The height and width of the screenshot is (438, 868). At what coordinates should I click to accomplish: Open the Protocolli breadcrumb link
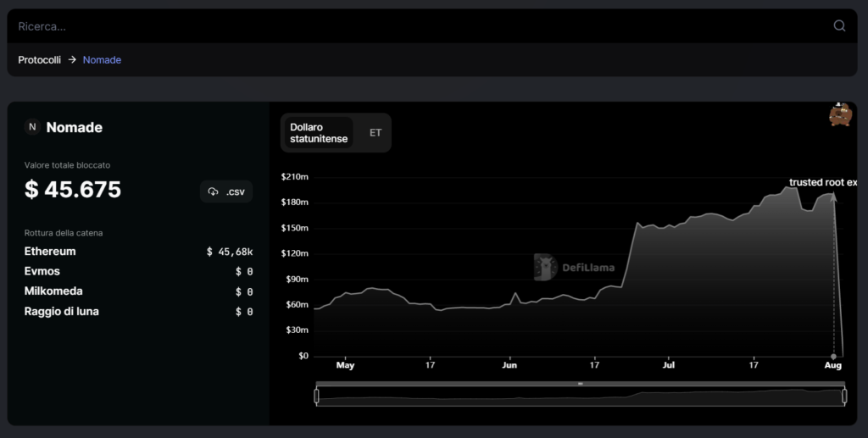pos(39,60)
